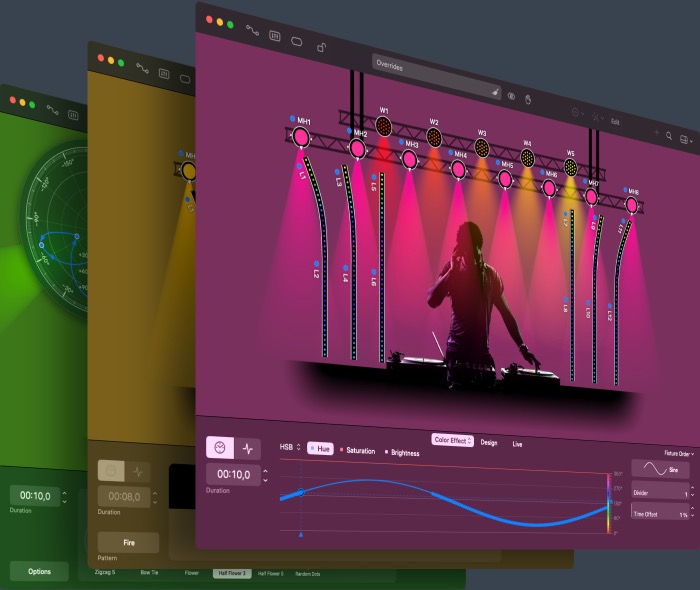Click the 00:10,0 duration field in green window
Screen dimensions: 700x590
point(35,495)
